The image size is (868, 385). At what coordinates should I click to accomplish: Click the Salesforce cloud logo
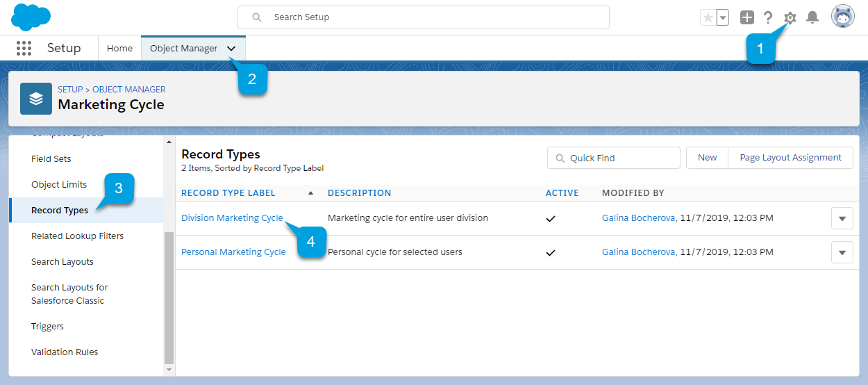pyautogui.click(x=31, y=17)
